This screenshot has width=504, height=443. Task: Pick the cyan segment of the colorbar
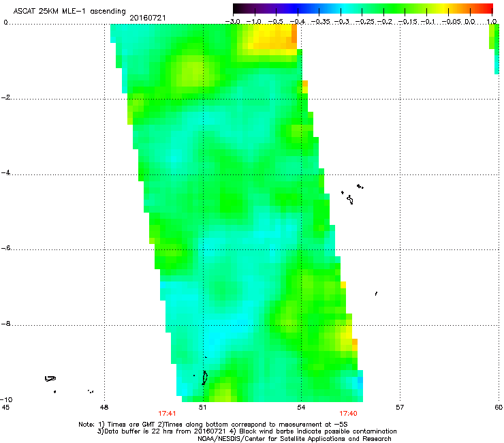(x=344, y=8)
